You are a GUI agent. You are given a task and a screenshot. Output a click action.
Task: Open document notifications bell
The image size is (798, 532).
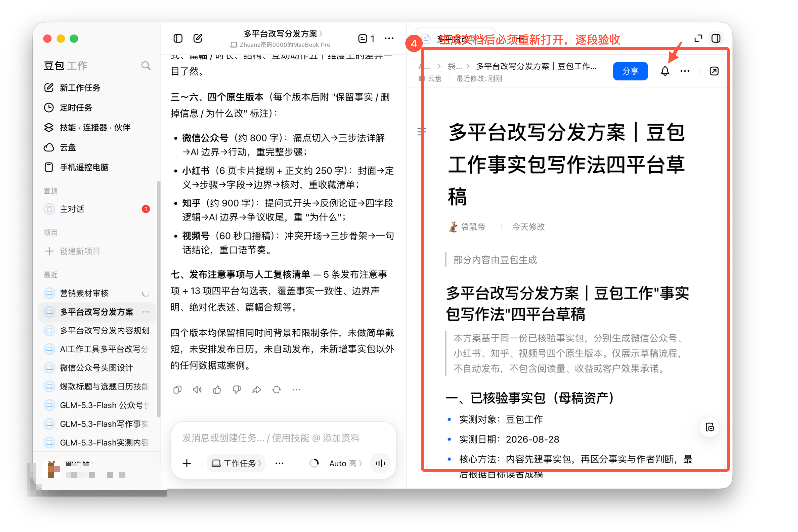665,71
